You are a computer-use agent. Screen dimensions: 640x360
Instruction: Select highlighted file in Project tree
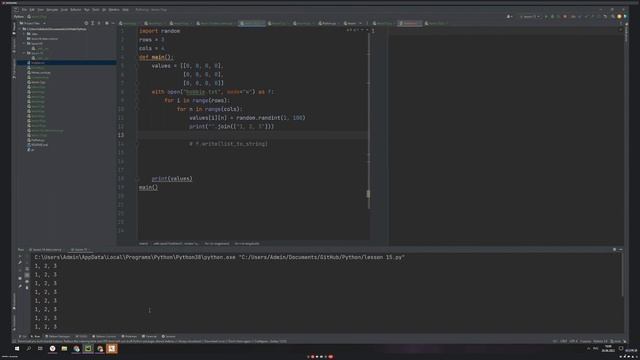67,63
